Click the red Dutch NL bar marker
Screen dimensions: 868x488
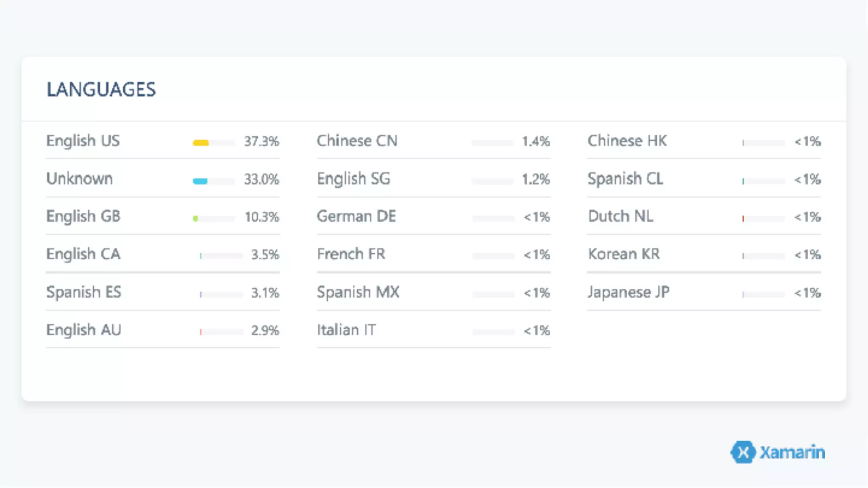(743, 219)
